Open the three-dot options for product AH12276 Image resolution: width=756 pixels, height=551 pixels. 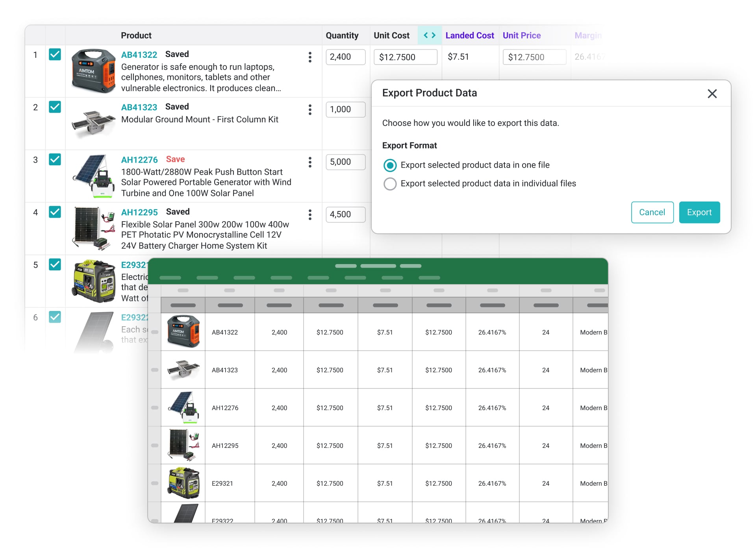(310, 162)
